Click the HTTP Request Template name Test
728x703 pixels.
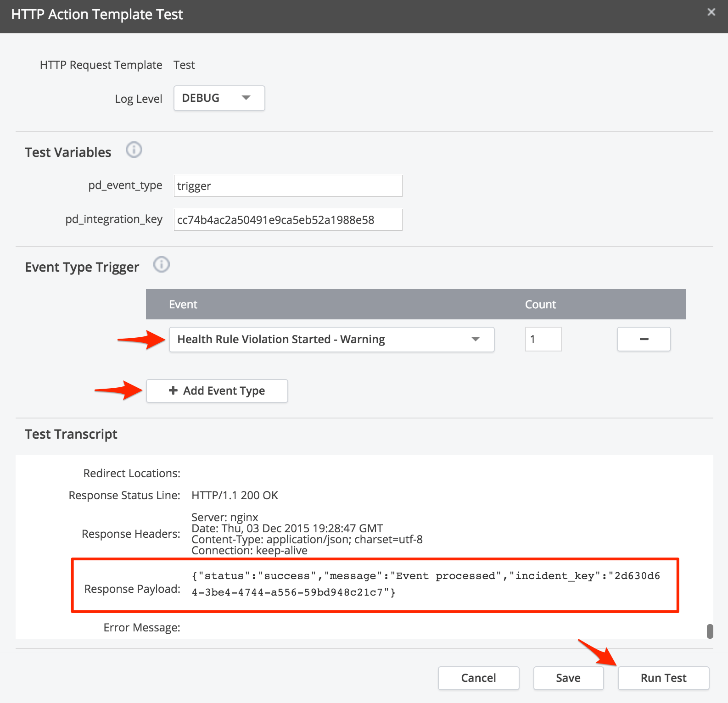coord(184,65)
